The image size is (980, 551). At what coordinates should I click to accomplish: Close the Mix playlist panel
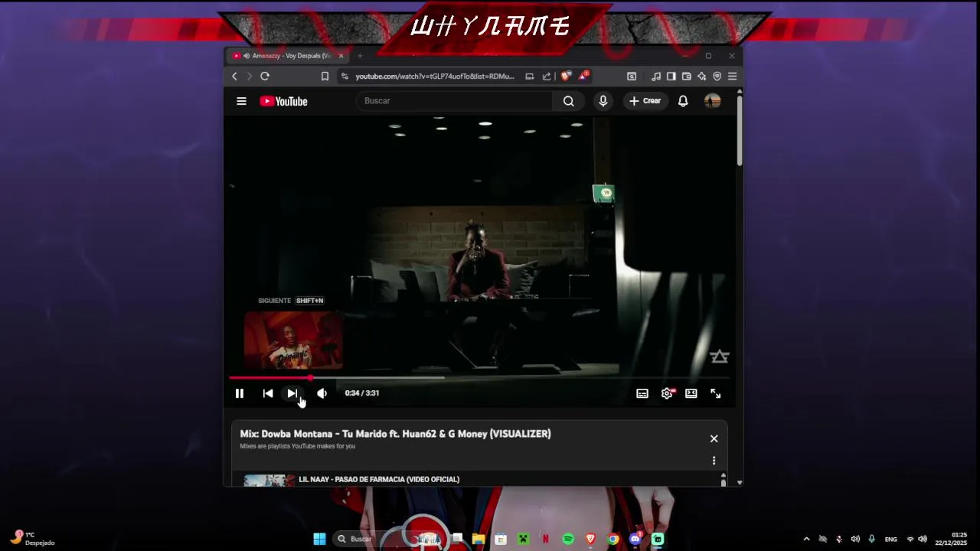[714, 439]
